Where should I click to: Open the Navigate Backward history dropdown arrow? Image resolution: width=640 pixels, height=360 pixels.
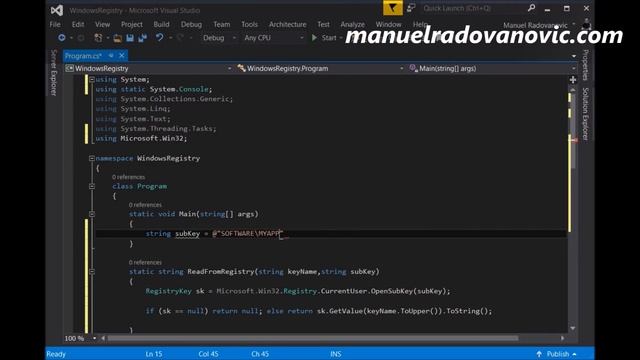[x=71, y=38]
